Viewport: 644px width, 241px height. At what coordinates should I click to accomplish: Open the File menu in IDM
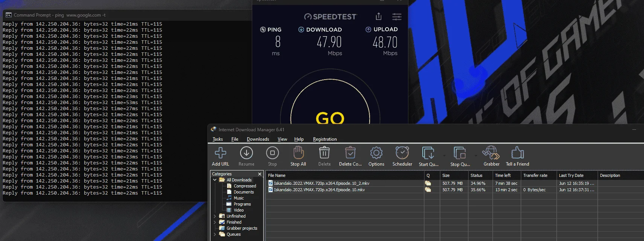tap(235, 139)
